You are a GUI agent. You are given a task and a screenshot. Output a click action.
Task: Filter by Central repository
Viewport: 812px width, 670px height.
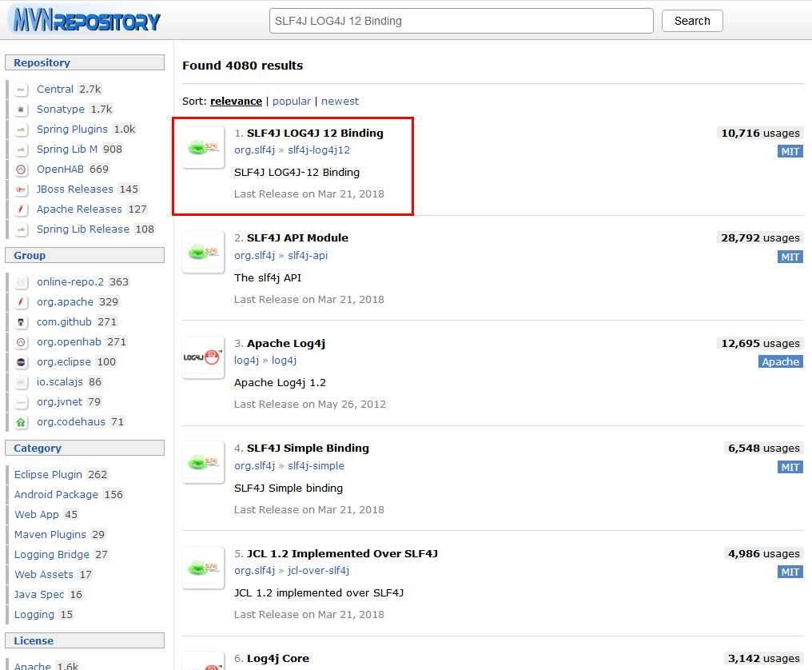(55, 89)
